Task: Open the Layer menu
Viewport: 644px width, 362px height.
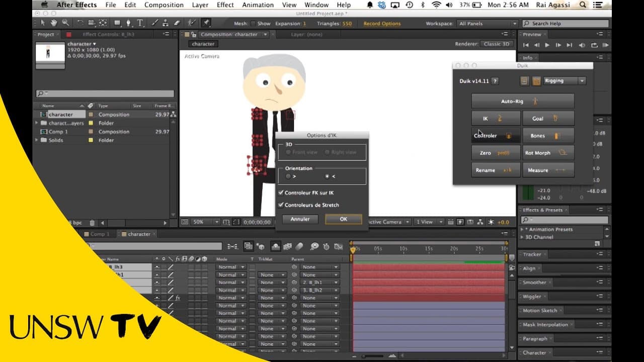Action: pyautogui.click(x=200, y=5)
